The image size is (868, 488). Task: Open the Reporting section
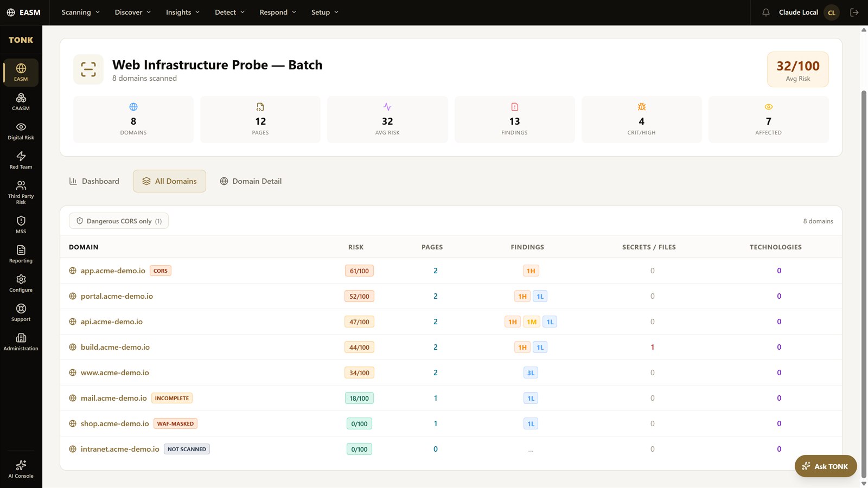click(x=21, y=254)
